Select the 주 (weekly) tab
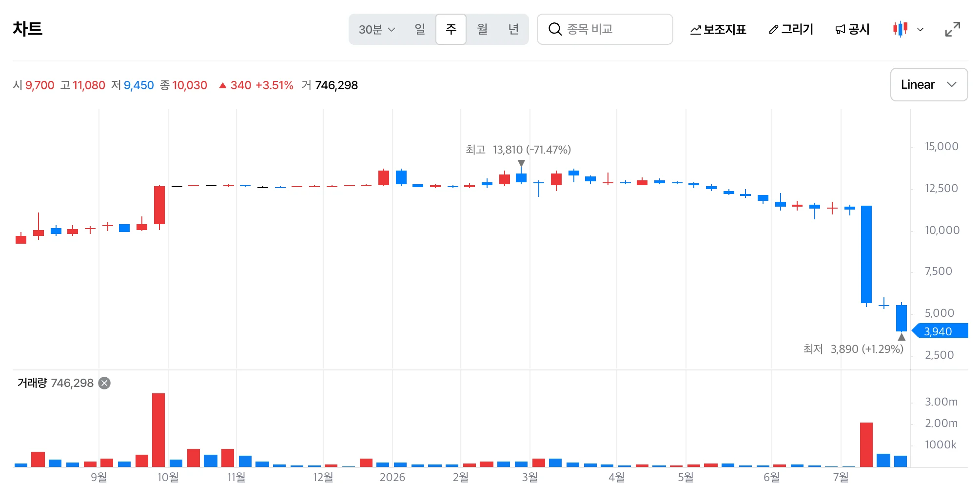Screen dimensions: 980x502 point(451,29)
